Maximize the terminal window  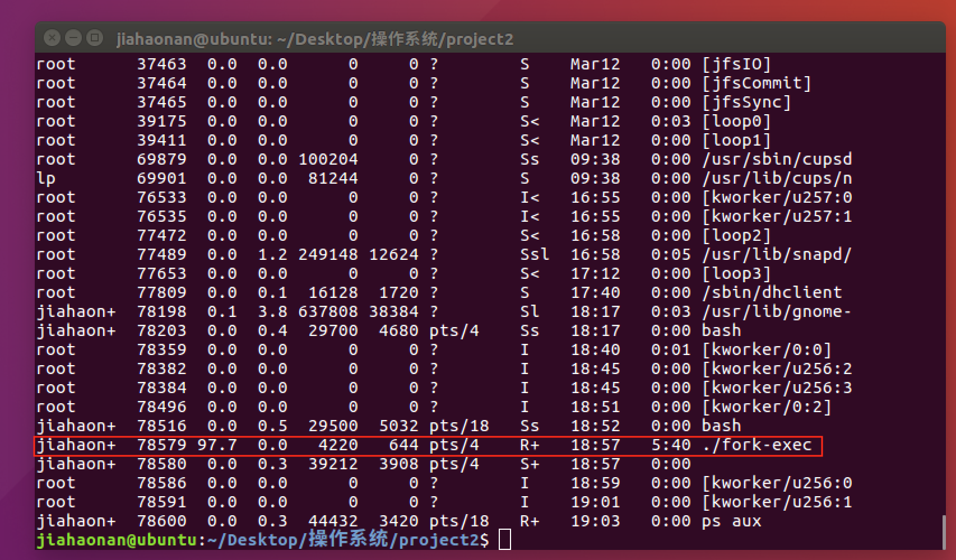pyautogui.click(x=95, y=38)
